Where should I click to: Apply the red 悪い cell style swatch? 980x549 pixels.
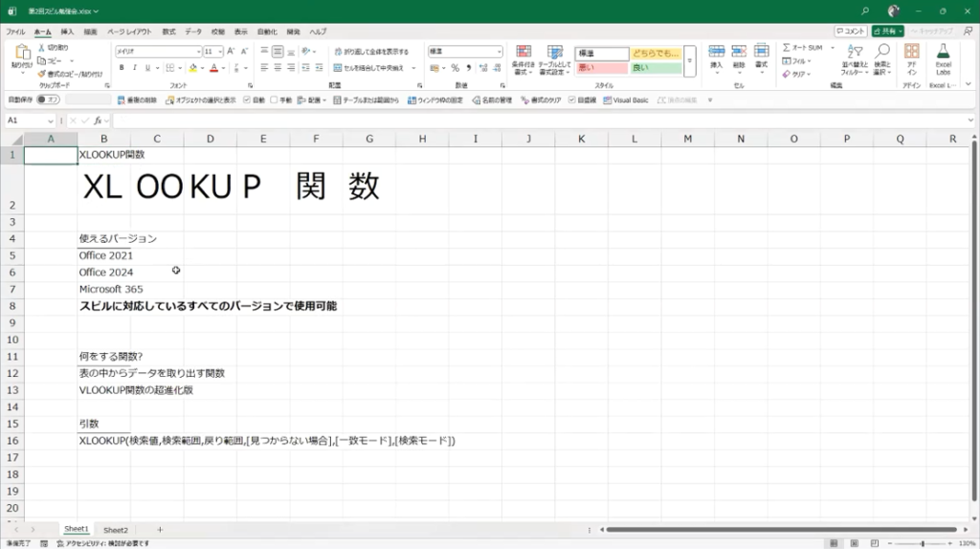(601, 68)
